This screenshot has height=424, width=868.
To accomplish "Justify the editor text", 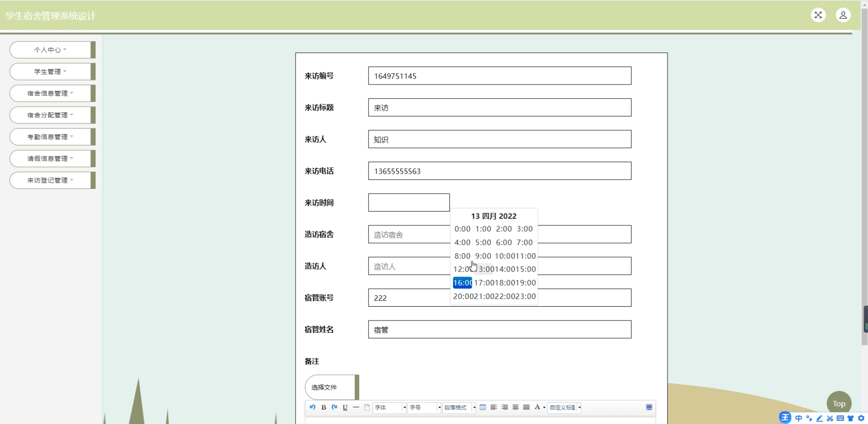I will click(x=526, y=407).
